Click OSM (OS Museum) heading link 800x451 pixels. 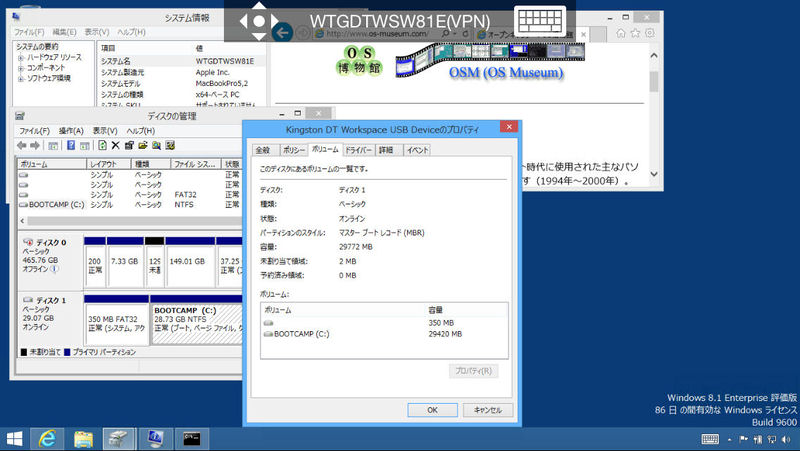point(506,72)
